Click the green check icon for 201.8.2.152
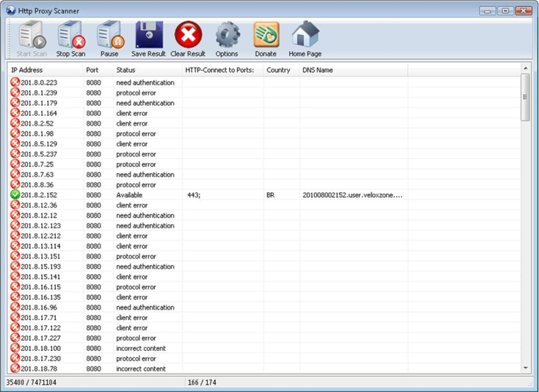Image resolution: width=539 pixels, height=392 pixels. tap(15, 195)
